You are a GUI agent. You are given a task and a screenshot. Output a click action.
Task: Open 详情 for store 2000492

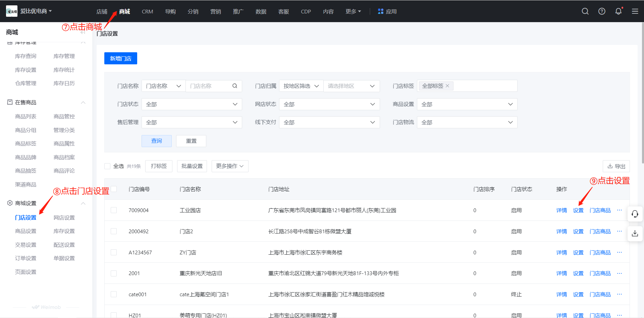point(561,231)
